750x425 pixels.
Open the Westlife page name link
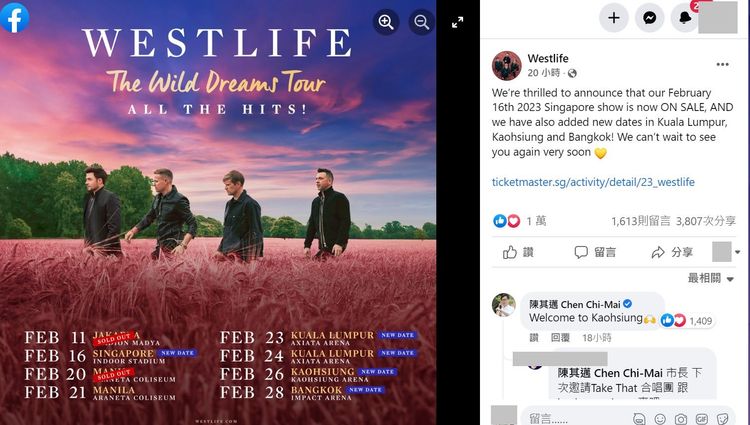tap(548, 58)
